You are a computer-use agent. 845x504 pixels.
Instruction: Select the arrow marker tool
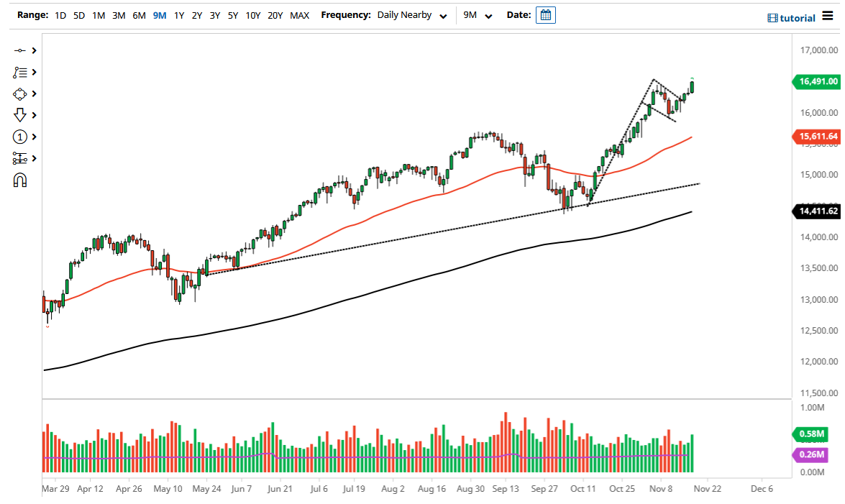[19, 115]
